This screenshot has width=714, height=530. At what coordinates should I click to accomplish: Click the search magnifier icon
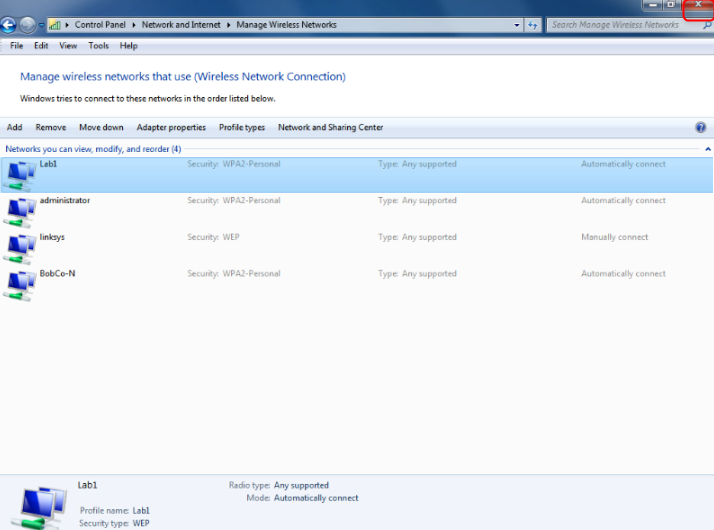(x=707, y=25)
